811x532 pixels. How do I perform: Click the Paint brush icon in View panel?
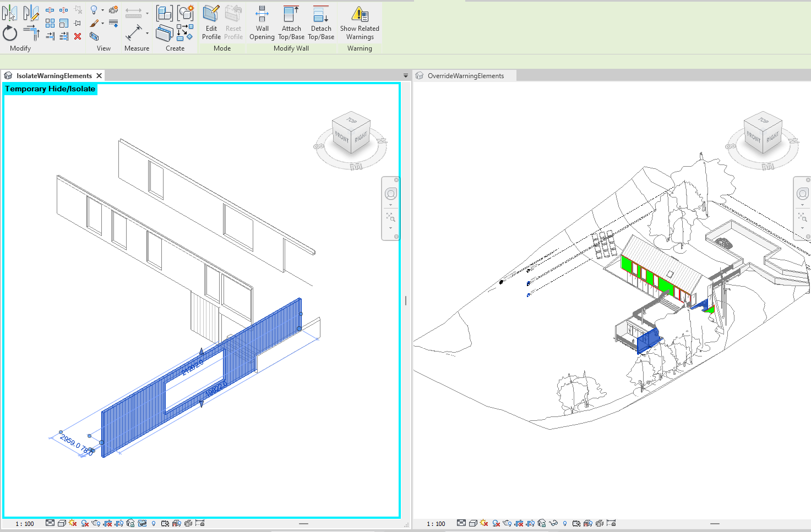pyautogui.click(x=94, y=23)
